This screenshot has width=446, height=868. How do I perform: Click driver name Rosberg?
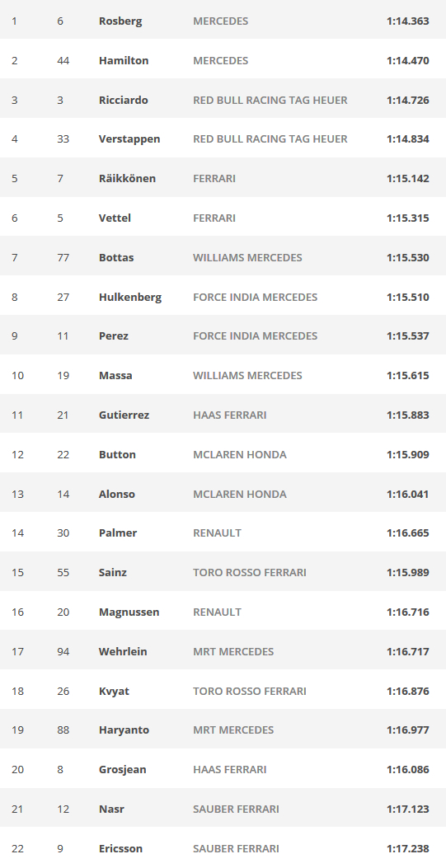point(120,21)
